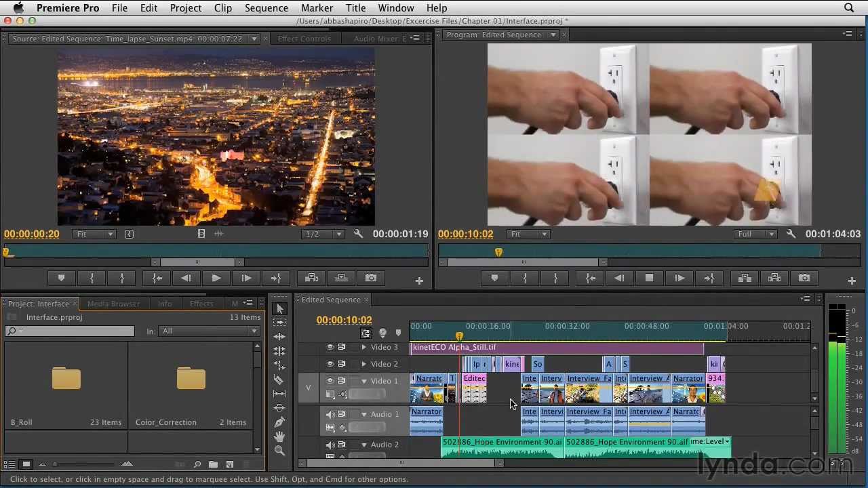This screenshot has height=488, width=868.
Task: Select the Razor tool
Action: (x=279, y=380)
